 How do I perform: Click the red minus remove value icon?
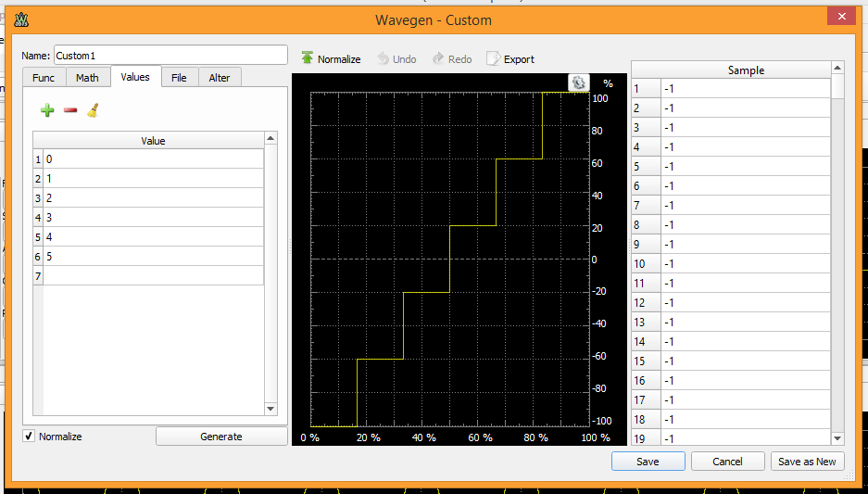(70, 110)
